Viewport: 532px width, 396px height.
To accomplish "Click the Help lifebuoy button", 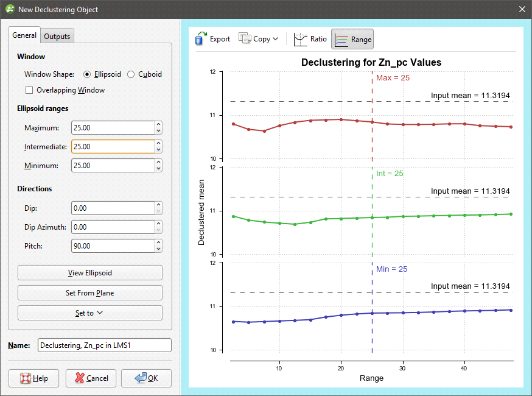I will coord(33,378).
